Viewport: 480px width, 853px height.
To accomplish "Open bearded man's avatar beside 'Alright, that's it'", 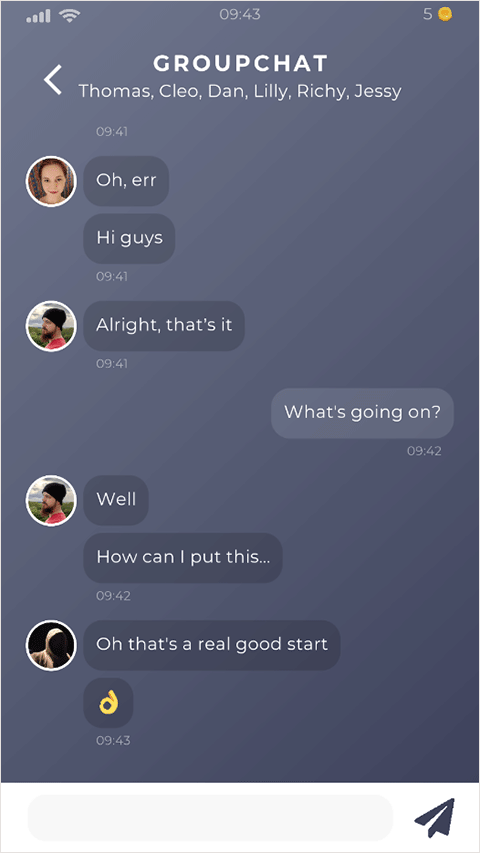I will (x=51, y=326).
